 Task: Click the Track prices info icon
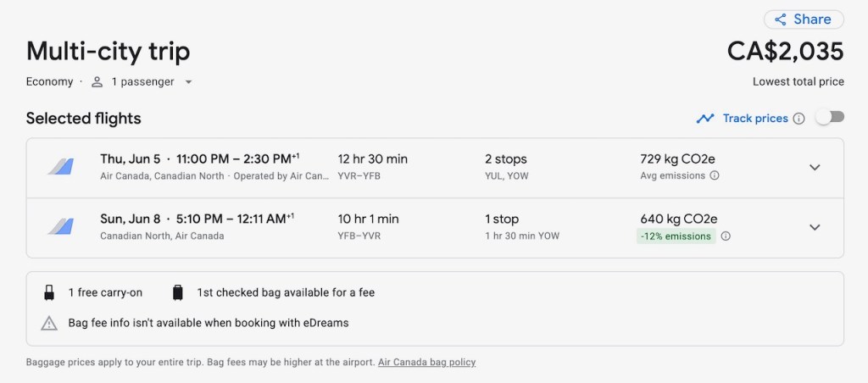798,119
